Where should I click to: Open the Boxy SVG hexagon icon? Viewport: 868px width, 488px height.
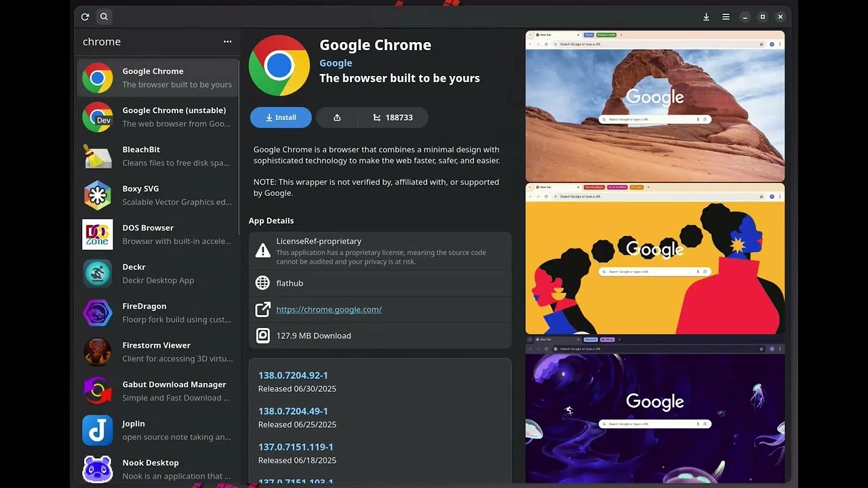point(98,196)
